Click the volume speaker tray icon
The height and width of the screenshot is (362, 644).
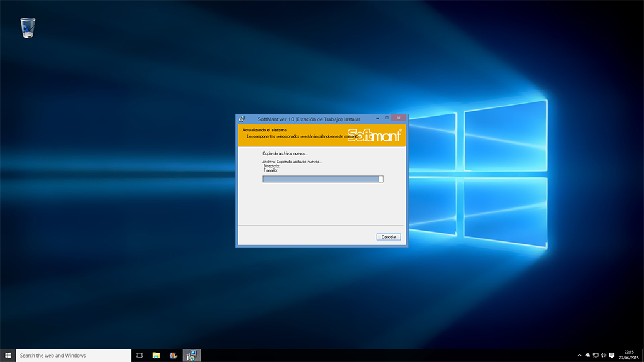coord(603,355)
